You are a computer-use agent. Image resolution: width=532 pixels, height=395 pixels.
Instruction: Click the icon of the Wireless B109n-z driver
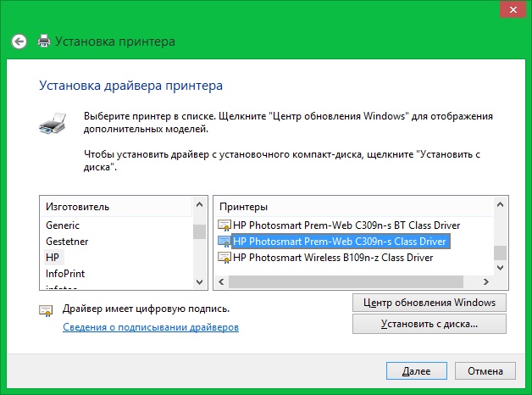coord(224,258)
